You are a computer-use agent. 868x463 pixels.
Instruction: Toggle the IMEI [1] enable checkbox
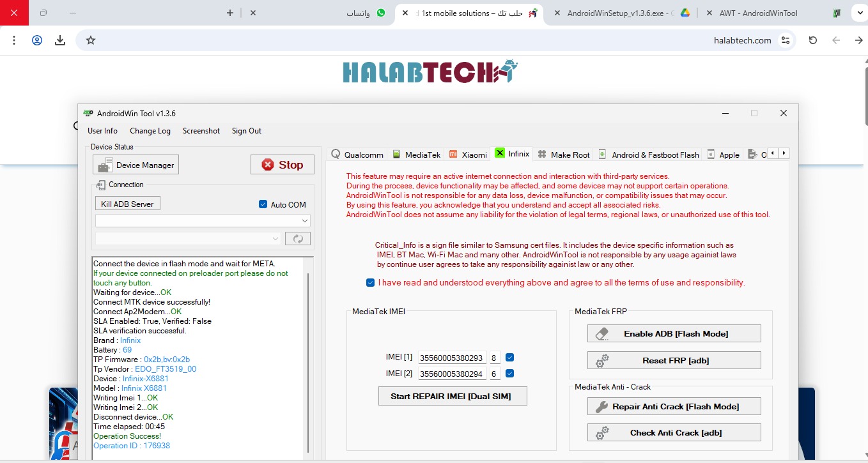tap(509, 358)
